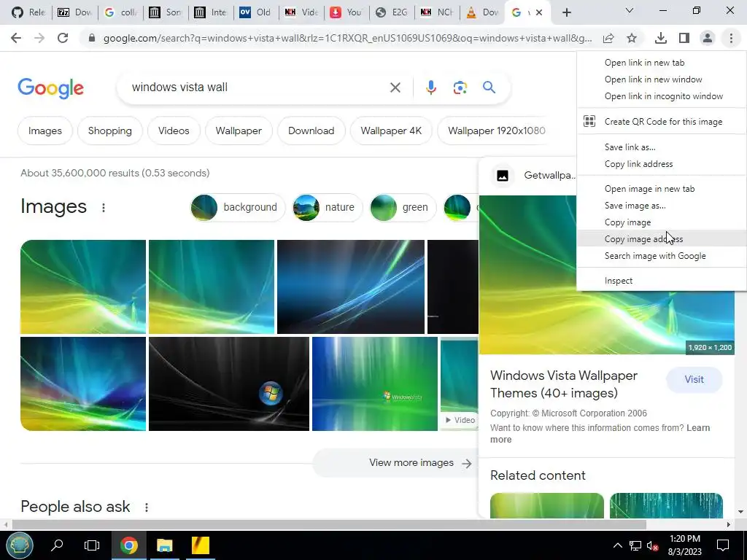Filter results by Shopping chip
The image size is (747, 560).
point(109,131)
